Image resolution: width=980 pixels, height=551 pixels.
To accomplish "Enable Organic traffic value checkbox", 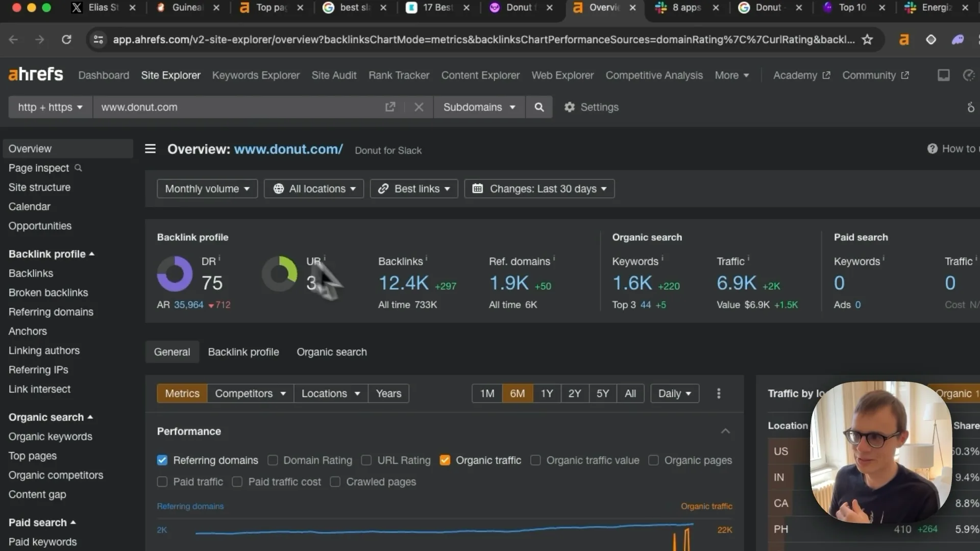I will [535, 460].
